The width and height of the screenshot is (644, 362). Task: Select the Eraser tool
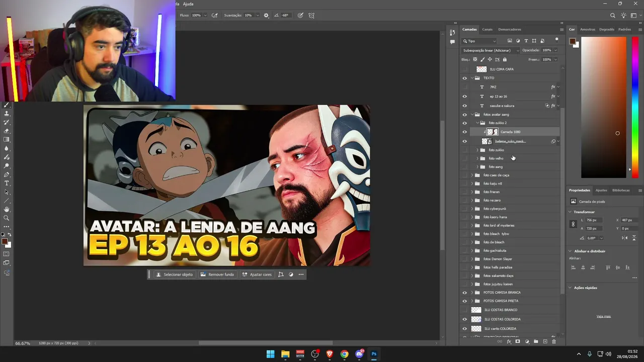(7, 131)
